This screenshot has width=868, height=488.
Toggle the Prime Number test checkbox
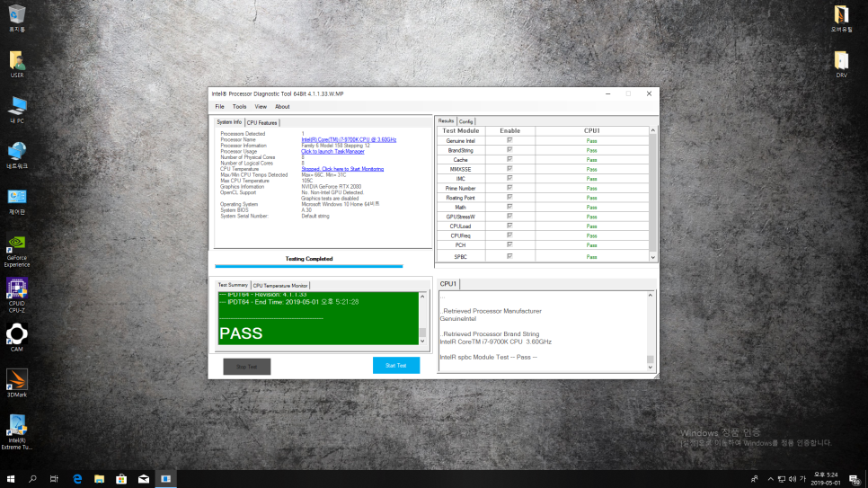pos(509,188)
